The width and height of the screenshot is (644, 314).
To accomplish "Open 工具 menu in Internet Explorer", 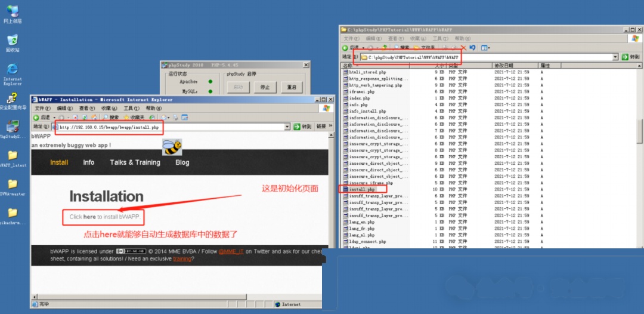I will [131, 108].
